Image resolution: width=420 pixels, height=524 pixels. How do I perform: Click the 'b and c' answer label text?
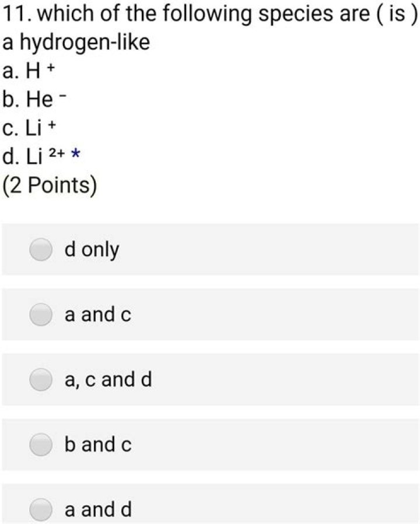click(98, 446)
